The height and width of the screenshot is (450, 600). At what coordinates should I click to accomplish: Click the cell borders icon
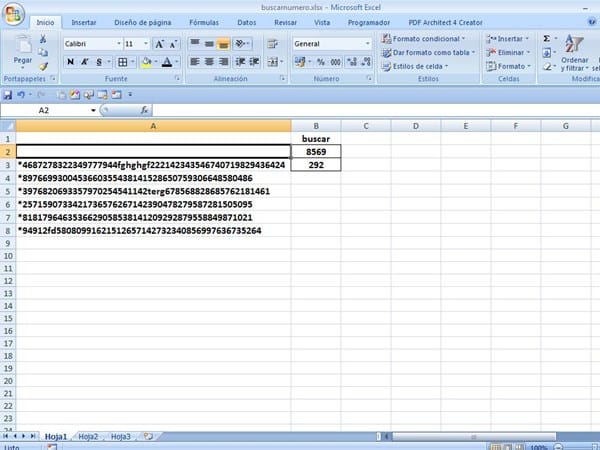tap(122, 62)
